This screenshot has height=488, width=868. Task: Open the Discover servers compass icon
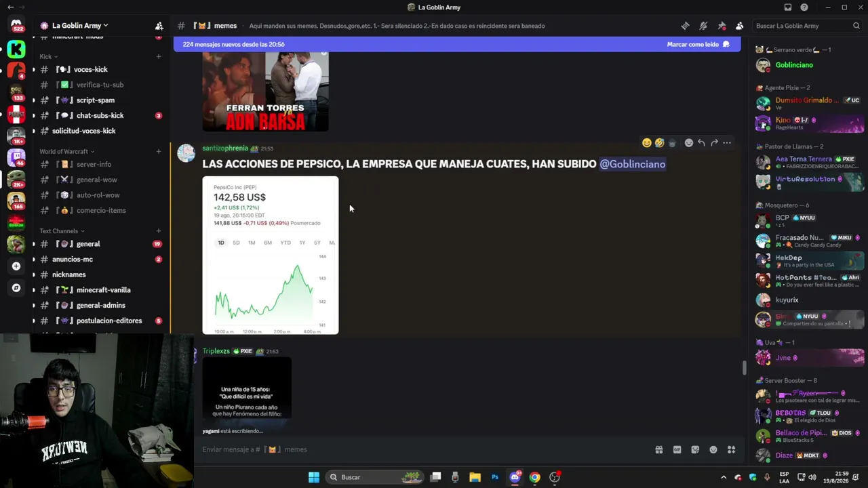coord(16,288)
